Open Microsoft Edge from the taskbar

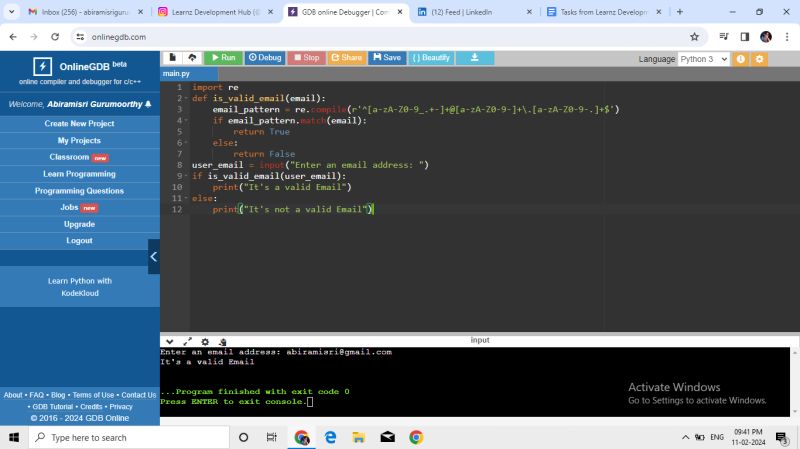click(330, 437)
